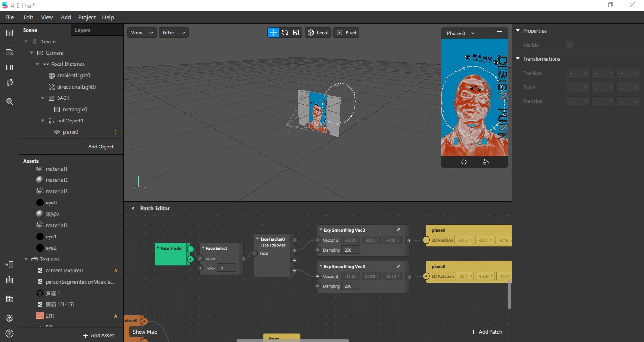Collapse the Textures folder
The image size is (644, 342).
point(26,259)
